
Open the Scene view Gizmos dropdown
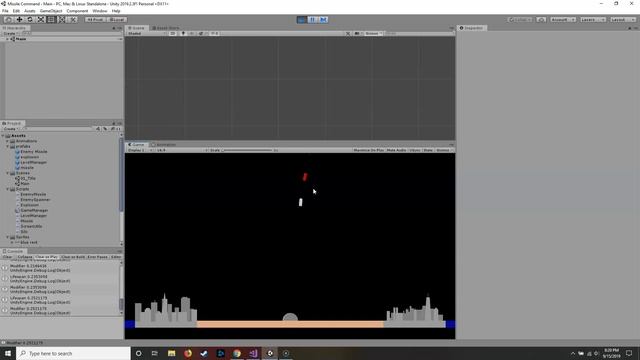click(373, 33)
